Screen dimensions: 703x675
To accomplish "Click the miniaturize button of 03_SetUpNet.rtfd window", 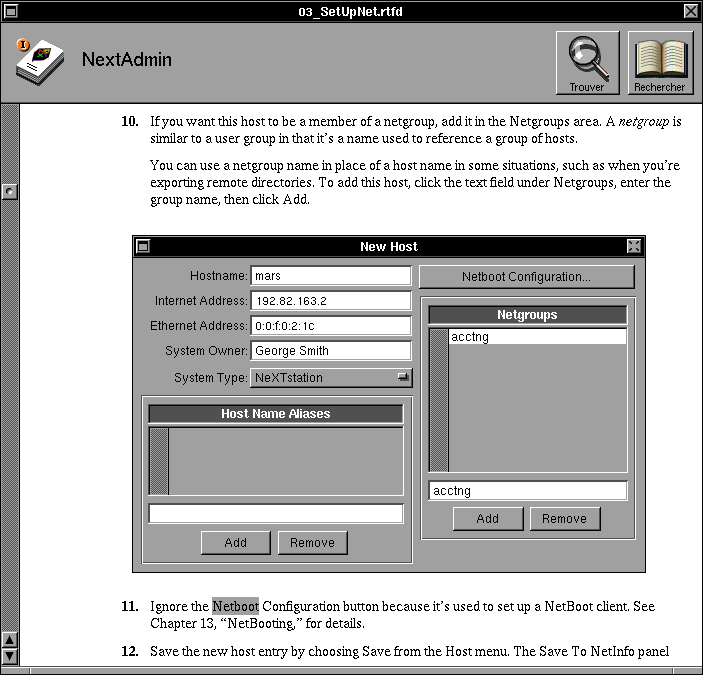I will click(10, 11).
